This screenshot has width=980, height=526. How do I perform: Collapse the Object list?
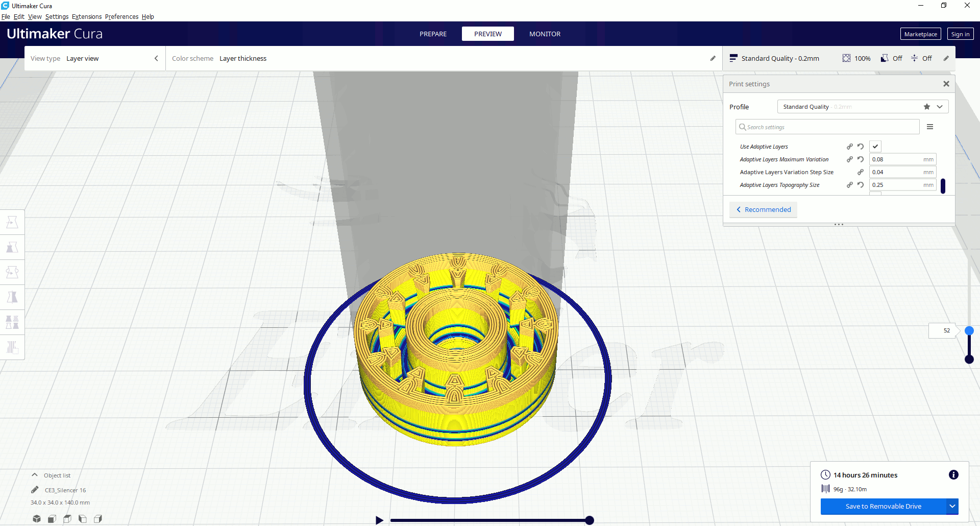pos(35,475)
